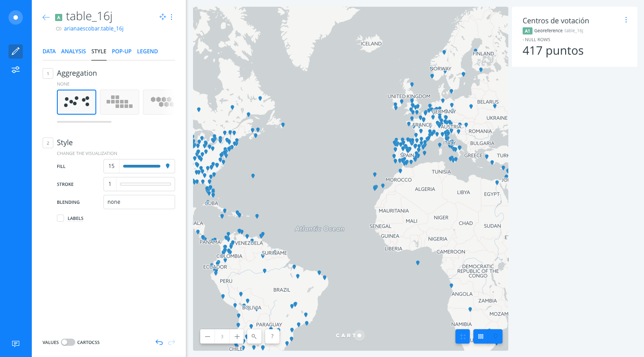The width and height of the screenshot is (644, 357).
Task: Click the CARTO home circle logo
Action: [16, 17]
